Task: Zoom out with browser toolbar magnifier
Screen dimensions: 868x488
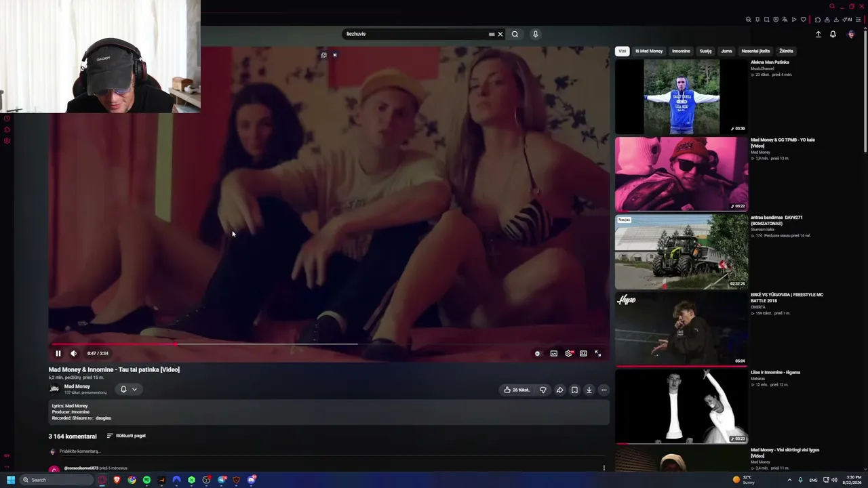Action: pos(749,20)
